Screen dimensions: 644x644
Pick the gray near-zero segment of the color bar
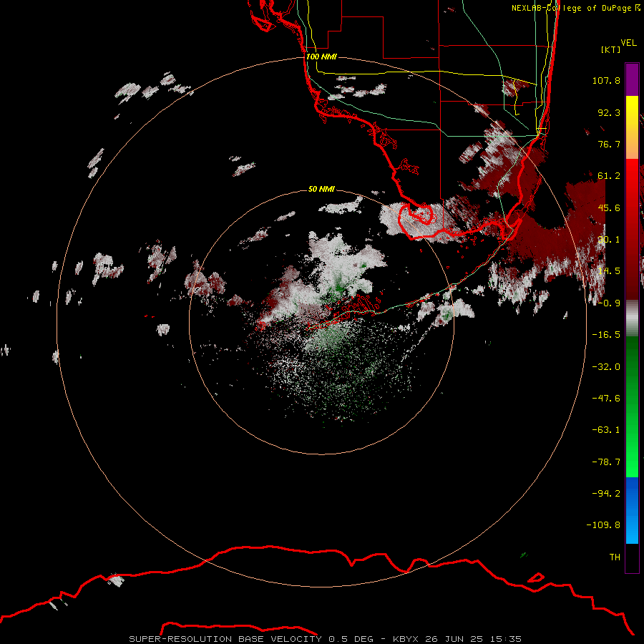(x=632, y=318)
